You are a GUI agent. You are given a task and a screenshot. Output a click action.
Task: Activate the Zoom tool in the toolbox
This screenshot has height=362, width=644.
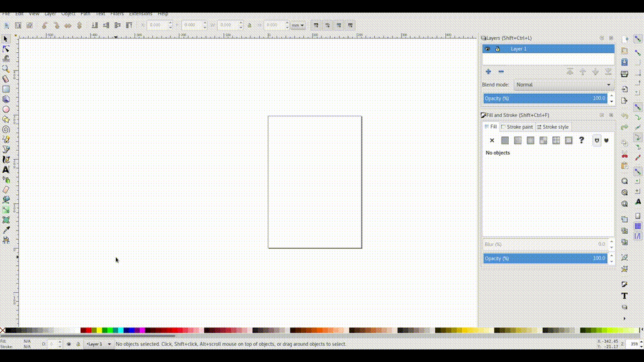point(6,69)
